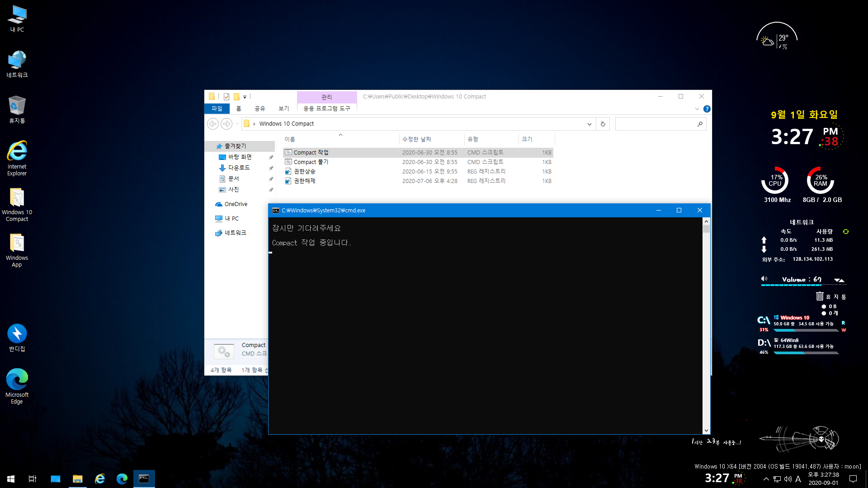
Task: Show hidden system tray icons
Action: click(766, 479)
